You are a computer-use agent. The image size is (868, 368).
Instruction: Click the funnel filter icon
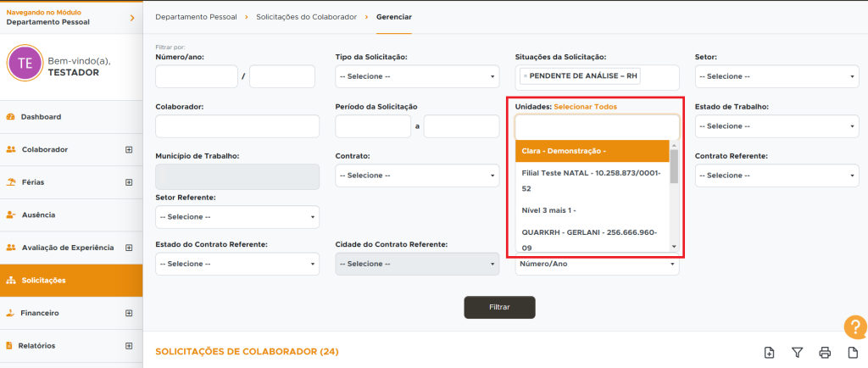[x=797, y=353]
